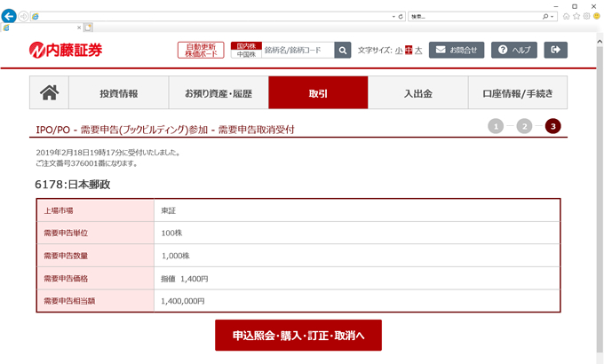The height and width of the screenshot is (364, 604).
Task: Open the ヘルプ help button
Action: click(514, 50)
